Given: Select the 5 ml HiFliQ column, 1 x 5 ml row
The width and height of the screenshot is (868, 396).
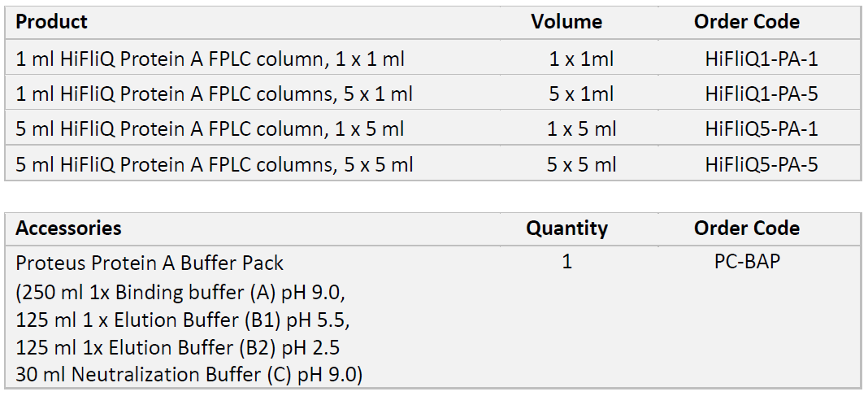Looking at the screenshot, I should click(210, 129).
